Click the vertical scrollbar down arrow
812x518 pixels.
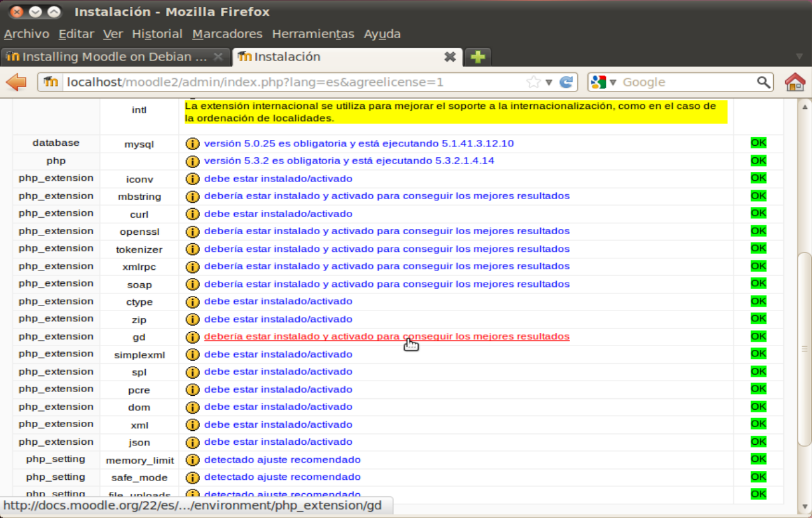pyautogui.click(x=805, y=507)
